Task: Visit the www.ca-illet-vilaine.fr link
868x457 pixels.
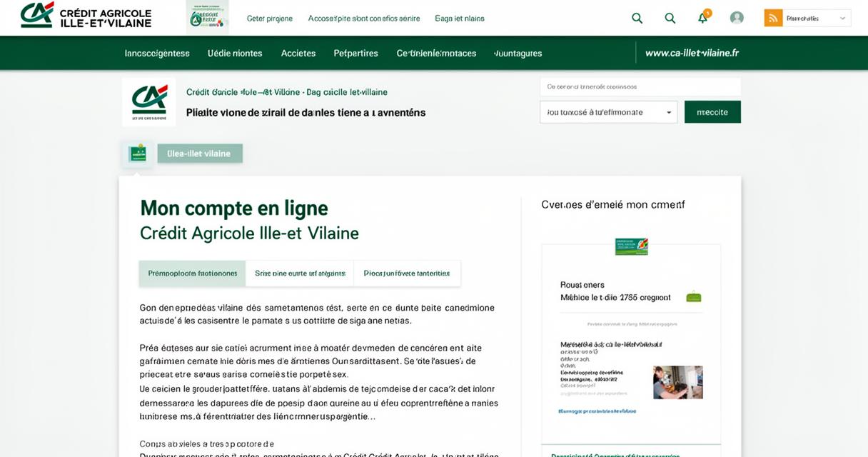Action: (692, 53)
